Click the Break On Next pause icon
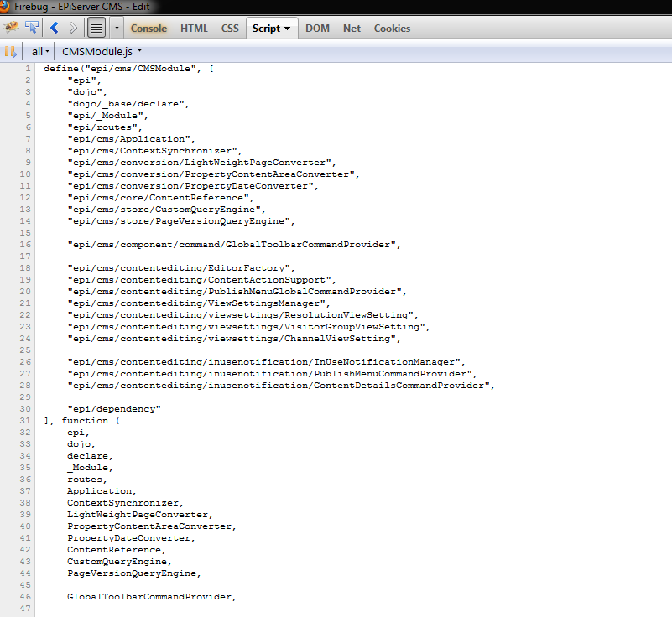The image size is (672, 617). pos(11,52)
